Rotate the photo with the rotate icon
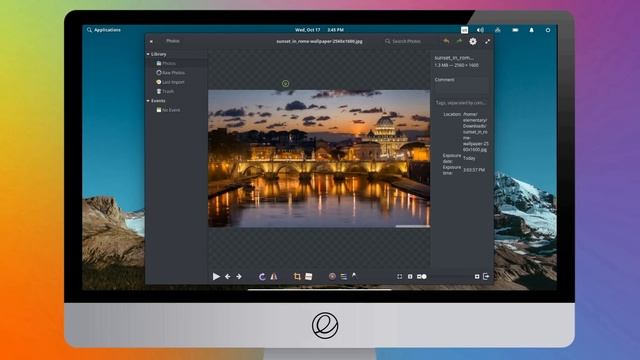 pyautogui.click(x=262, y=277)
